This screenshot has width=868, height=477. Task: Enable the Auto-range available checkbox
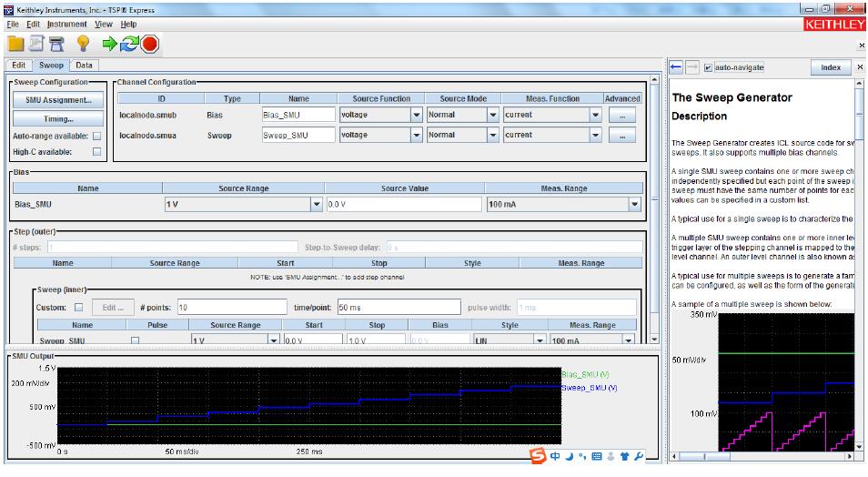pyautogui.click(x=96, y=136)
